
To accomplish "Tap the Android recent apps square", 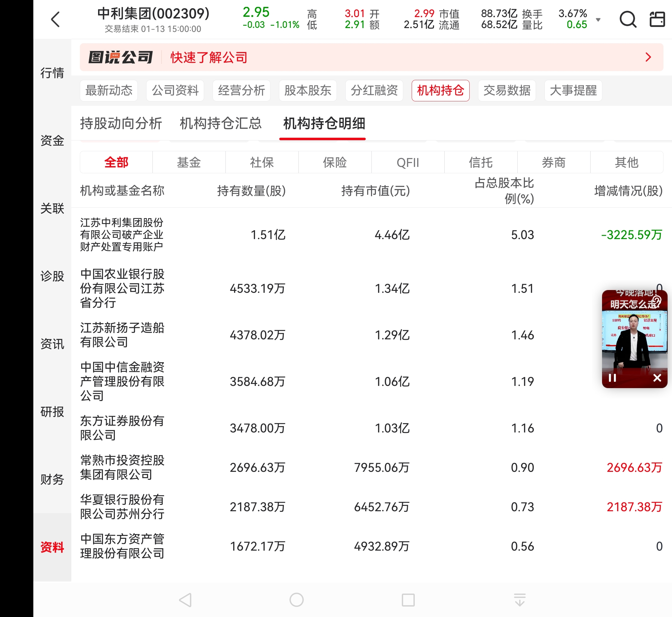I will 408,600.
